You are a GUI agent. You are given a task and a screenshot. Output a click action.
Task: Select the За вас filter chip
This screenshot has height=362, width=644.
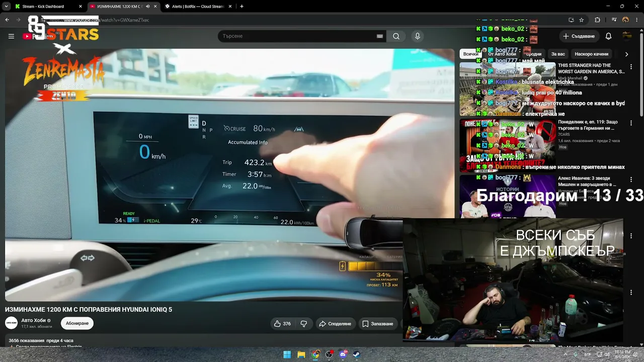pyautogui.click(x=558, y=54)
